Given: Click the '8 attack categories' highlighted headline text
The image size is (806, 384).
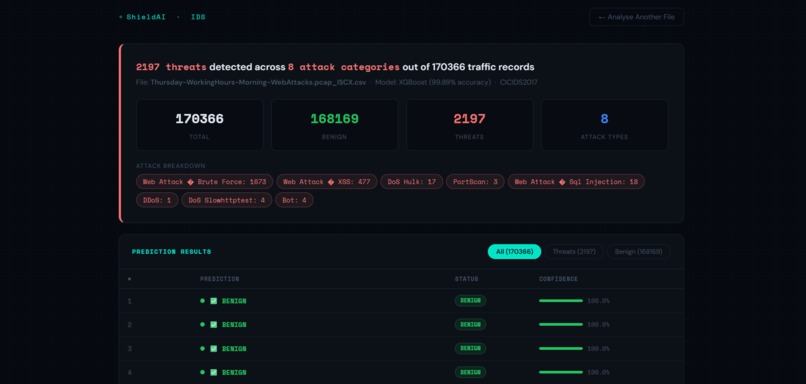Looking at the screenshot, I should (x=343, y=67).
